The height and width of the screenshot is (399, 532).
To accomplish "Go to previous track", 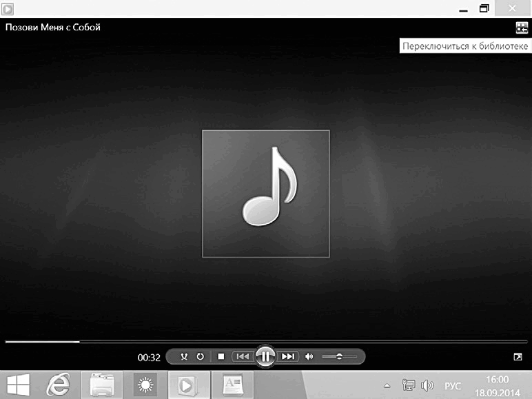I will coord(243,356).
